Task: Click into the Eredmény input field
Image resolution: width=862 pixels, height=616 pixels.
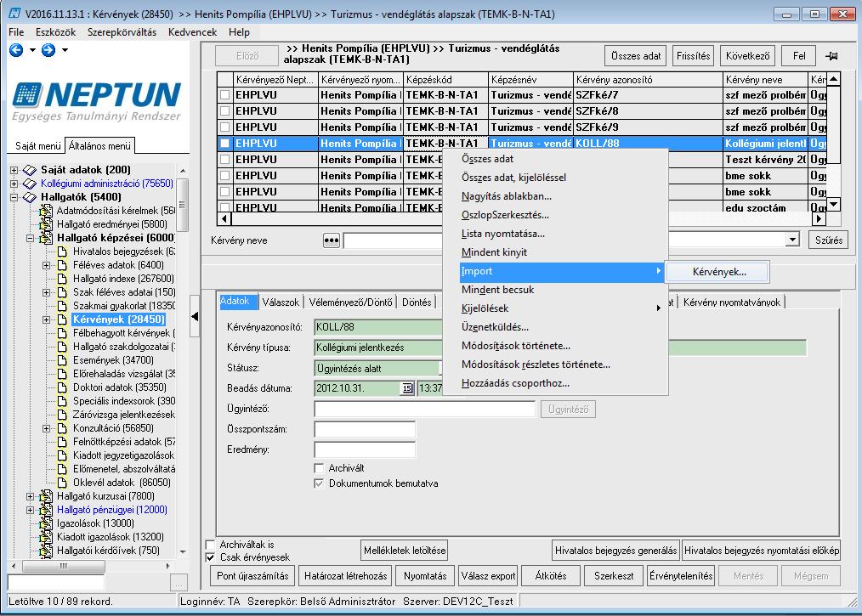Action: [x=365, y=449]
